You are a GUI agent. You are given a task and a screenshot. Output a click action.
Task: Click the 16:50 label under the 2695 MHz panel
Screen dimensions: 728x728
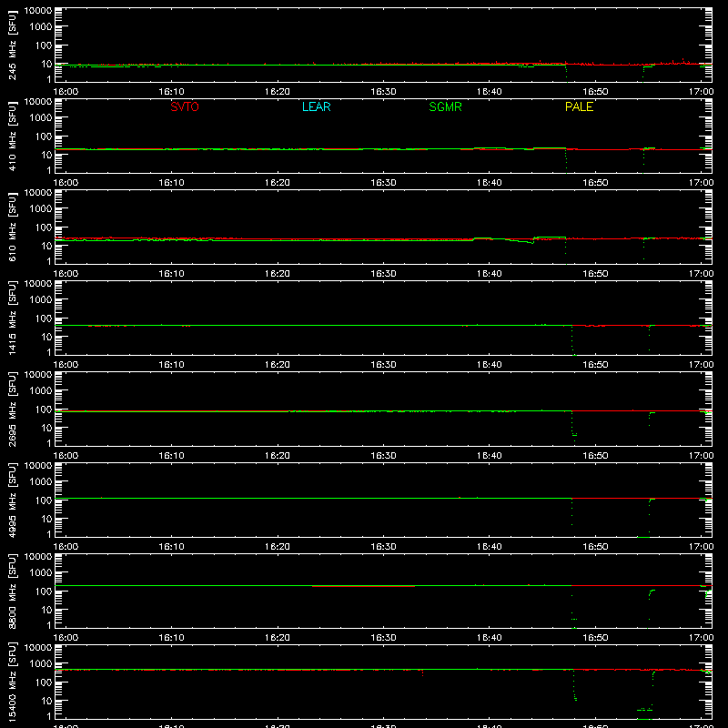pyautogui.click(x=595, y=456)
